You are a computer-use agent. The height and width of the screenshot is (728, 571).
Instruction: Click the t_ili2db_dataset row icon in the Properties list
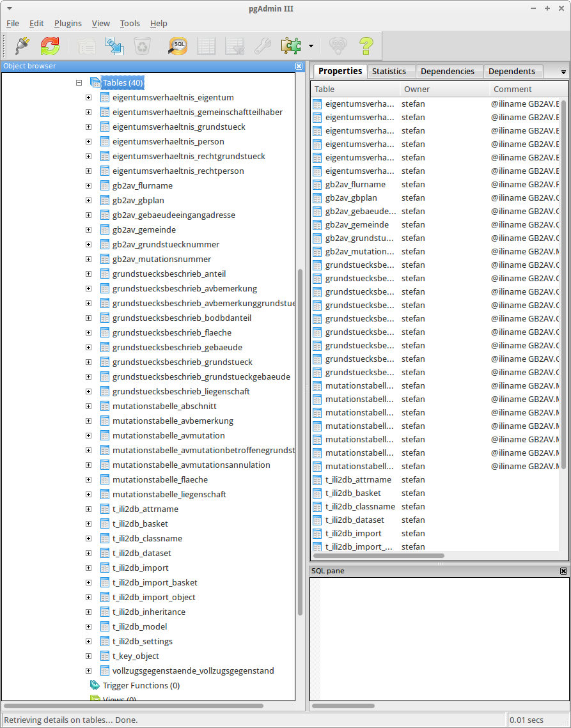click(x=317, y=520)
